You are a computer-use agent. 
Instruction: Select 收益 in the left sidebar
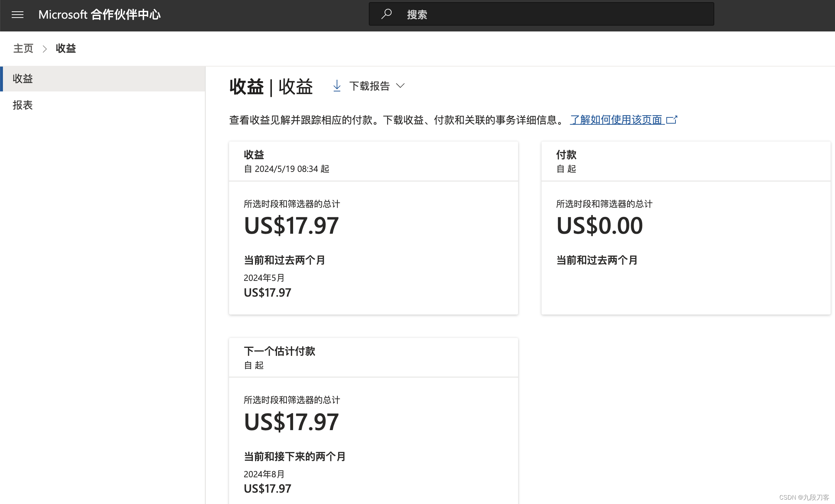pyautogui.click(x=23, y=79)
